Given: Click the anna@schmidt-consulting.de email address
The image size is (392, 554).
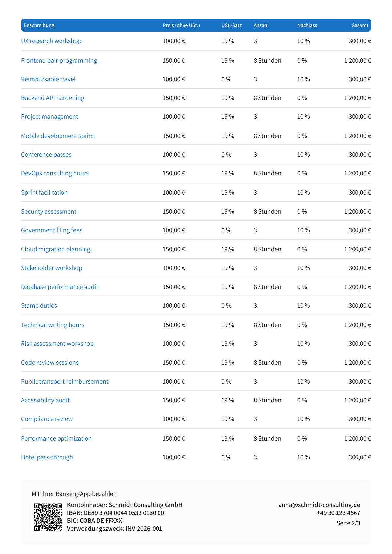Looking at the screenshot, I should [319, 505].
